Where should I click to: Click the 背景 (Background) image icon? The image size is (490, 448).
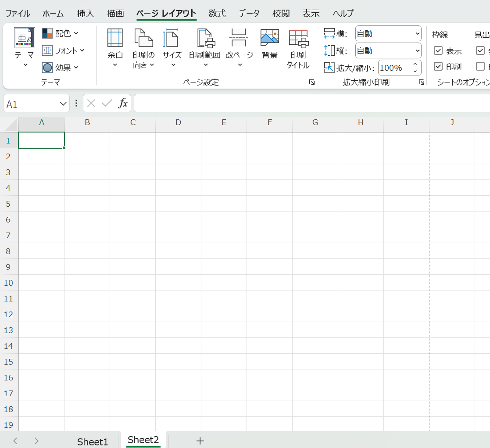pyautogui.click(x=269, y=38)
